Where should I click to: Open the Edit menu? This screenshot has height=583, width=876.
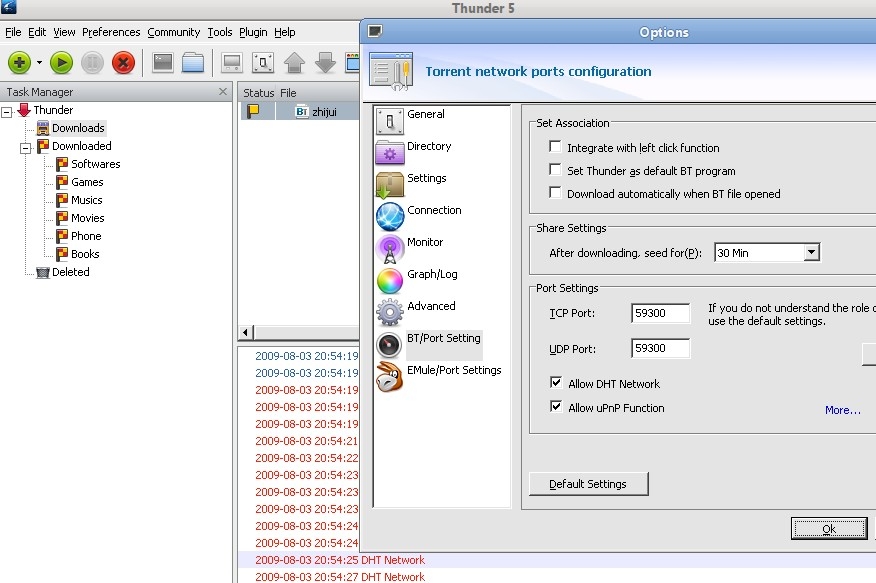tap(37, 32)
